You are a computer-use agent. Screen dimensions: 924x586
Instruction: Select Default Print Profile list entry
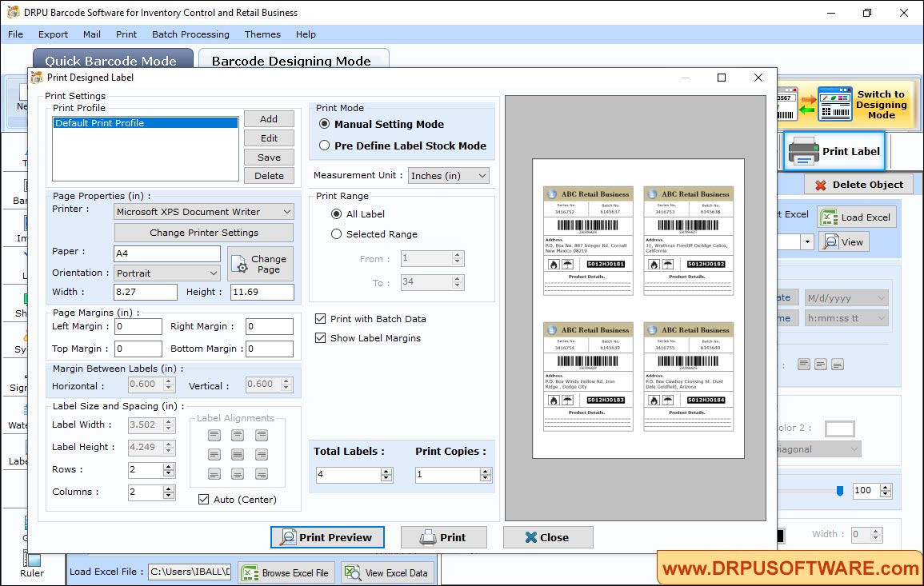(146, 123)
